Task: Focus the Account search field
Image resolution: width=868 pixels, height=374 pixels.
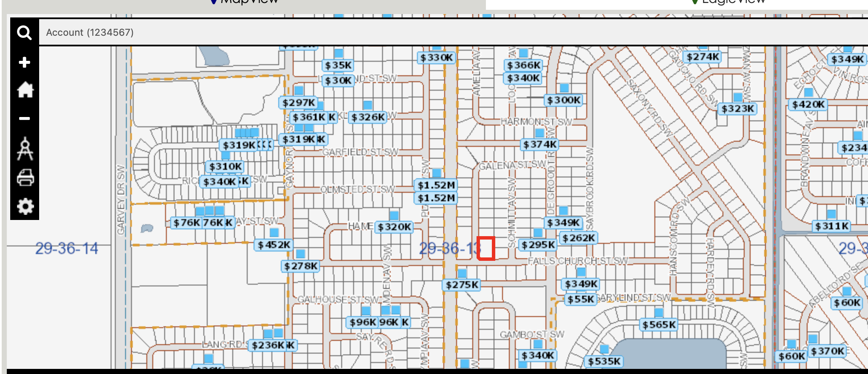Action: (x=454, y=32)
